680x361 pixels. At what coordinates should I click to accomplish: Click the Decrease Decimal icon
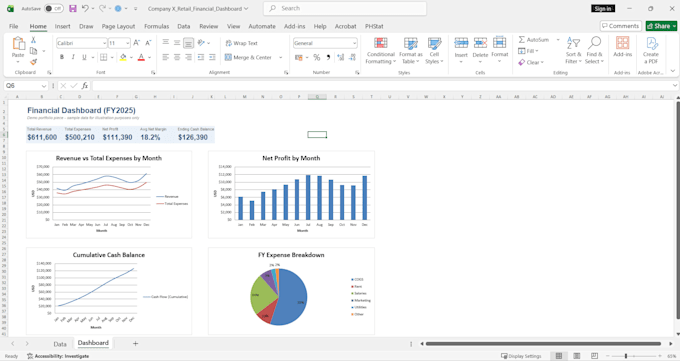(352, 57)
